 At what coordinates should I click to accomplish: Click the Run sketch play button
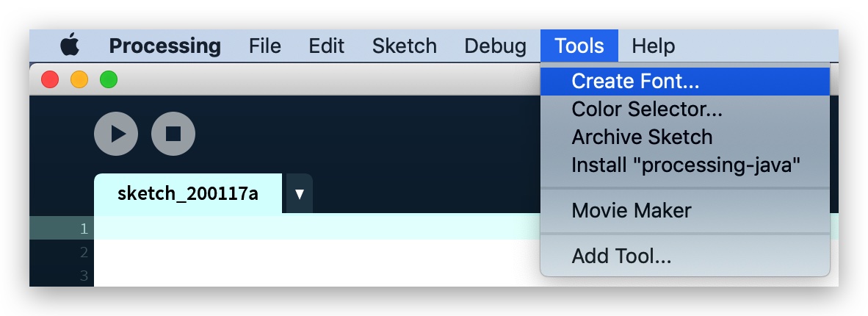coord(116,134)
